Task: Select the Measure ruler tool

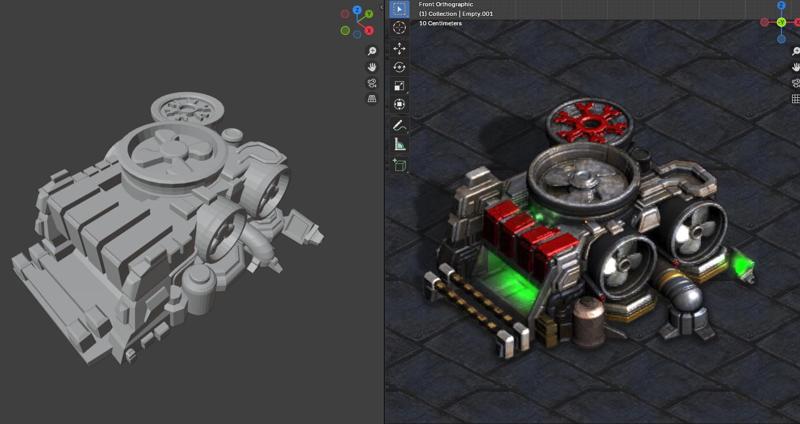Action: click(399, 144)
